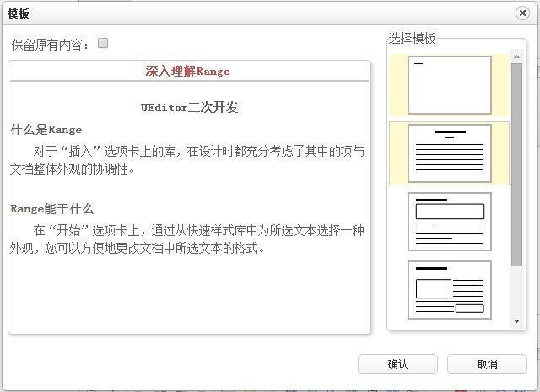Click the 选择模板 group label
This screenshot has height=392, width=540.
(x=413, y=39)
